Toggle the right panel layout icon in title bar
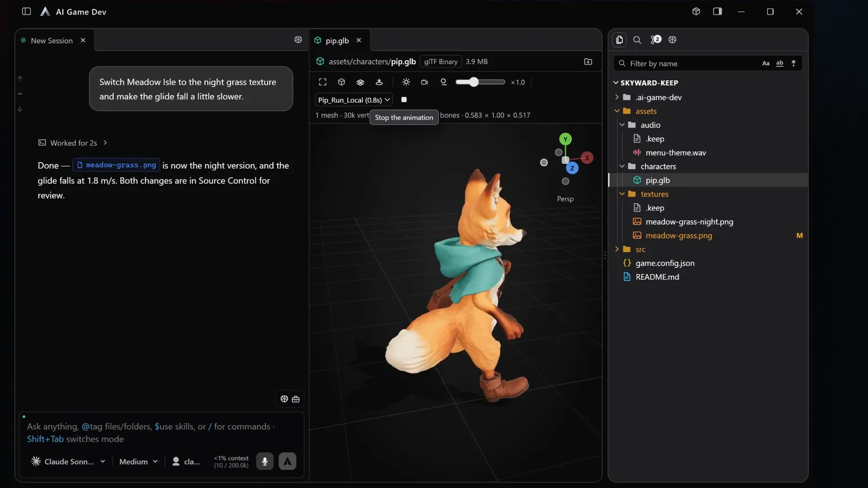 click(x=717, y=11)
